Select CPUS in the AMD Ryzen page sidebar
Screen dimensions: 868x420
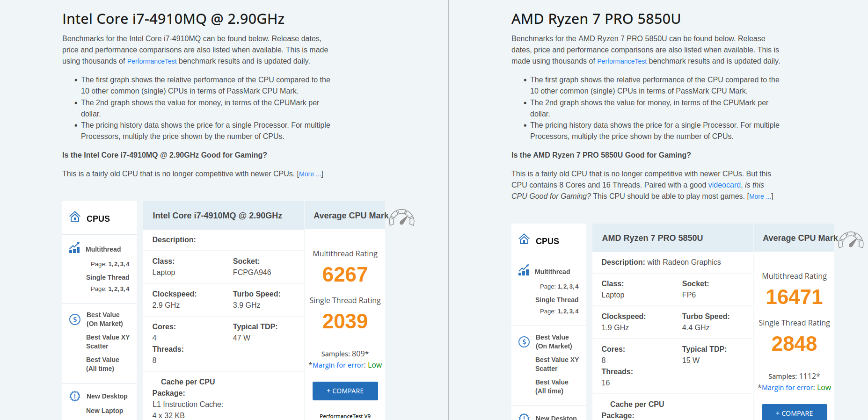(x=547, y=241)
